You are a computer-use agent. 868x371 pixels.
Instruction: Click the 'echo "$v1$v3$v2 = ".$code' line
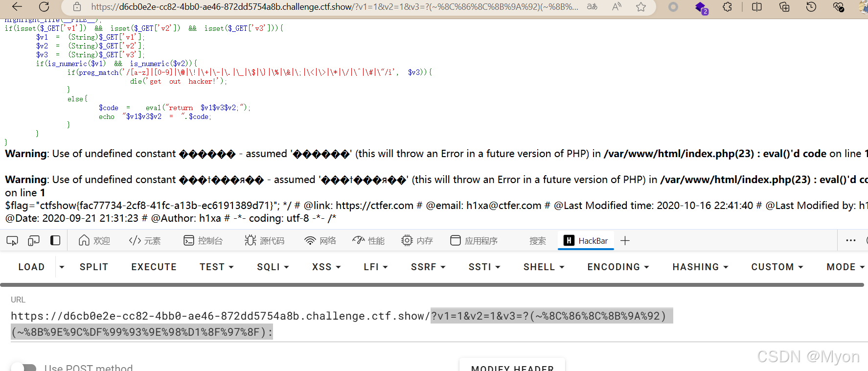pos(155,116)
